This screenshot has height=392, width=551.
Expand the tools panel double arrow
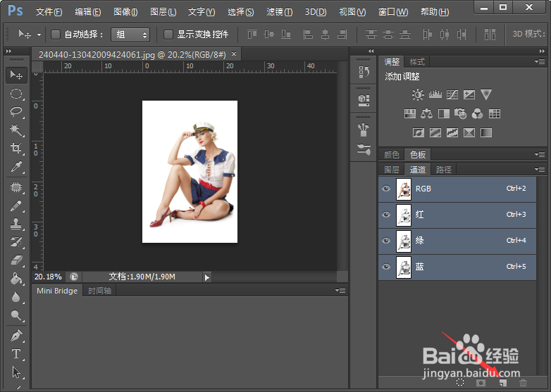point(9,51)
